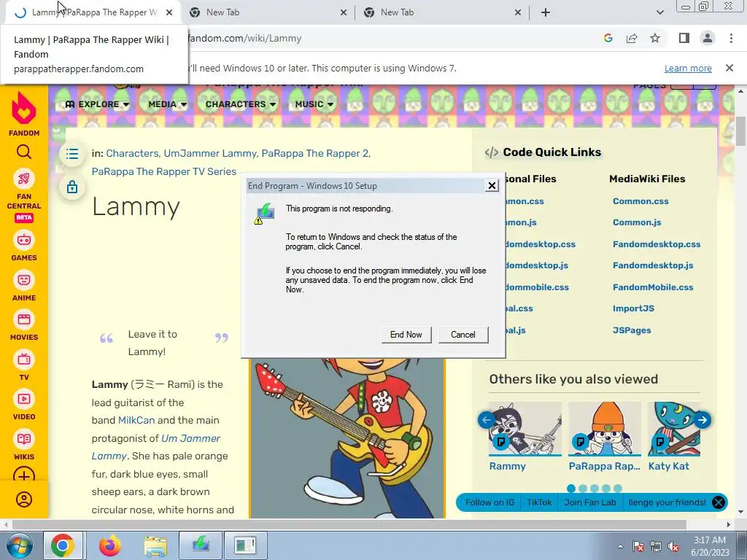Image resolution: width=747 pixels, height=560 pixels.
Task: Launch Firefox from the taskbar
Action: click(109, 545)
